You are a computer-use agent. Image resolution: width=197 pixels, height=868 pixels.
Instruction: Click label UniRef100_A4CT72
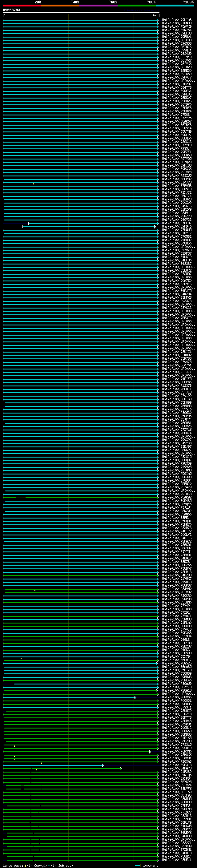click(x=177, y=531)
